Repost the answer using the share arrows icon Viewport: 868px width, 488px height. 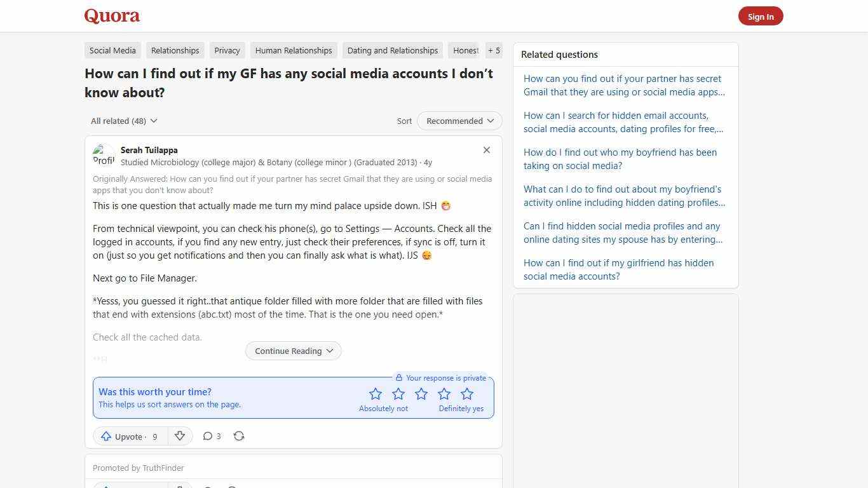239,436
